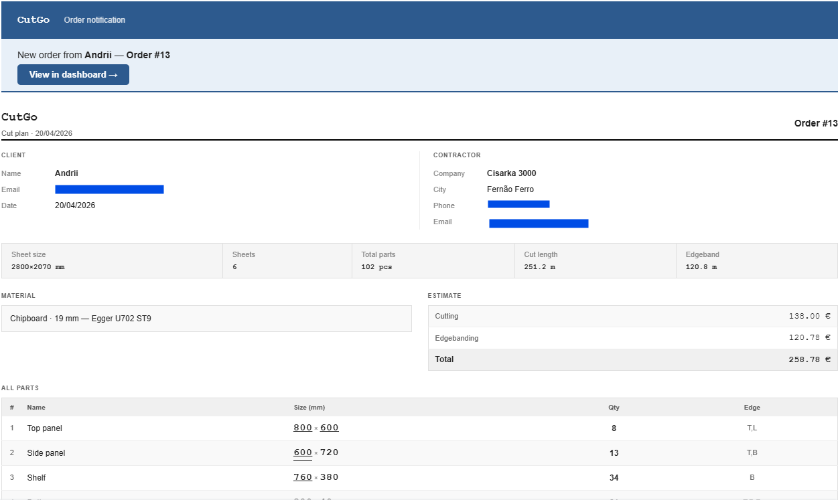Select the Shelf part name
This screenshot has height=504, width=840.
click(x=36, y=478)
